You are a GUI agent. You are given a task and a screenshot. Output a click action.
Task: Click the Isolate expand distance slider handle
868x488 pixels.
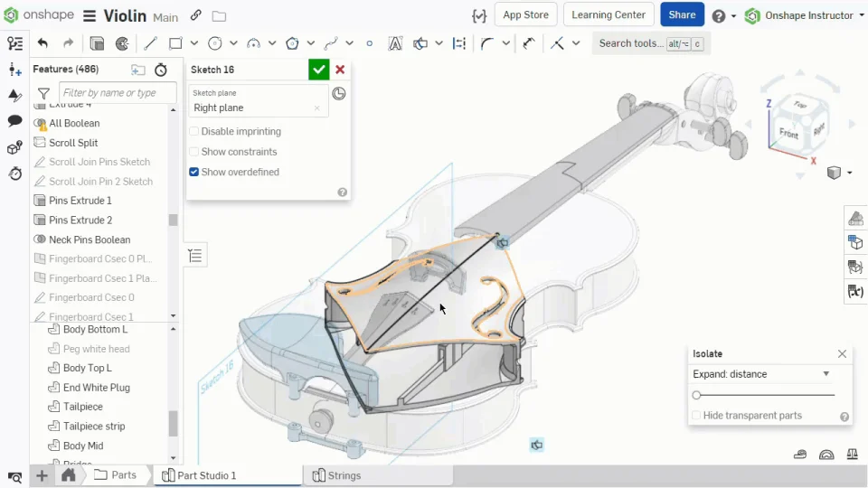point(696,395)
